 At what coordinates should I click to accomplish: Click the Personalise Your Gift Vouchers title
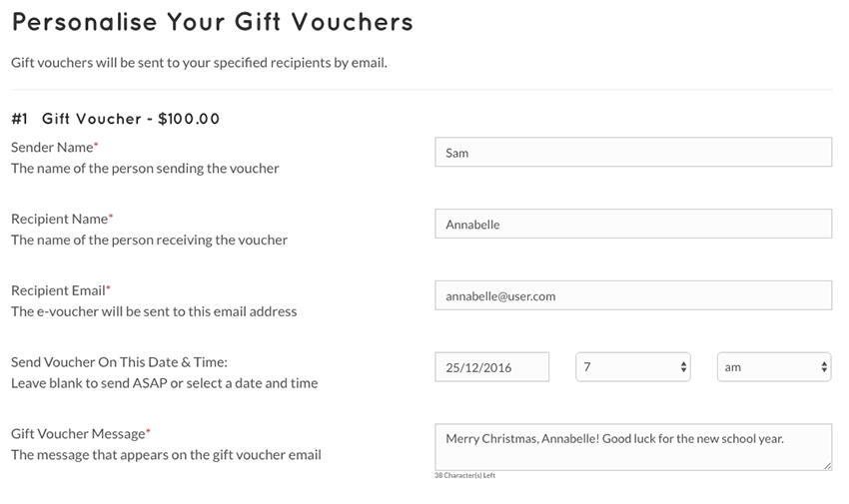(x=212, y=22)
